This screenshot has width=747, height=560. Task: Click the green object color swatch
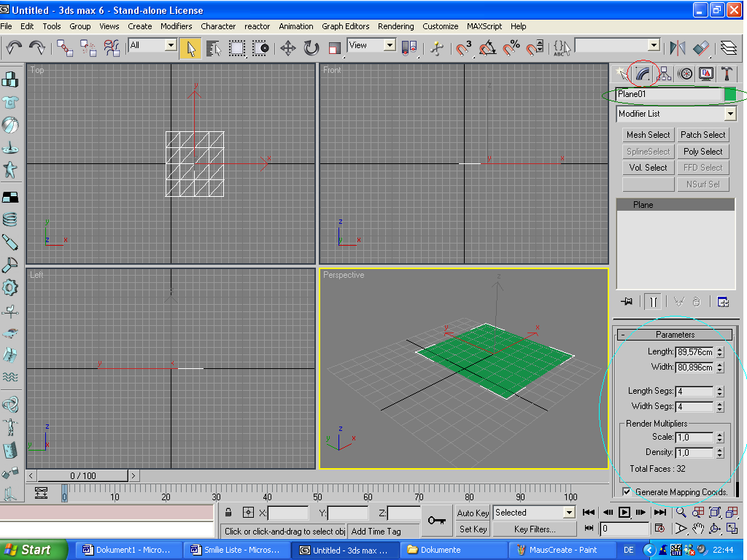[x=729, y=95]
